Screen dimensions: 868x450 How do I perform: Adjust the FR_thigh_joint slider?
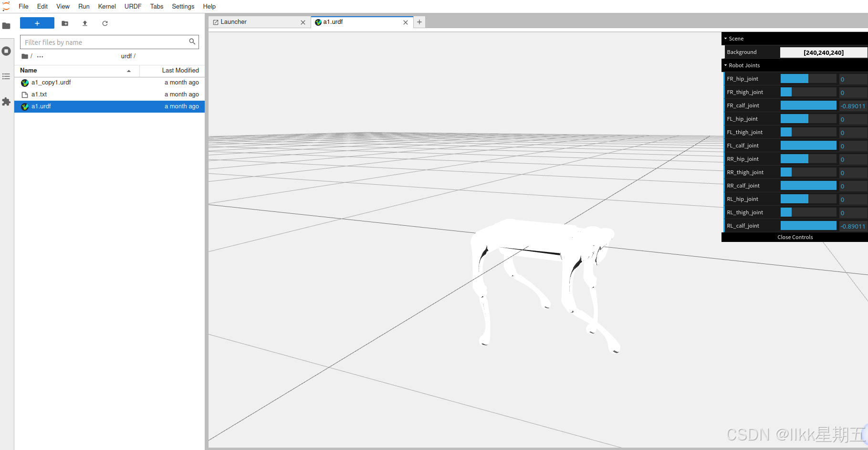808,92
